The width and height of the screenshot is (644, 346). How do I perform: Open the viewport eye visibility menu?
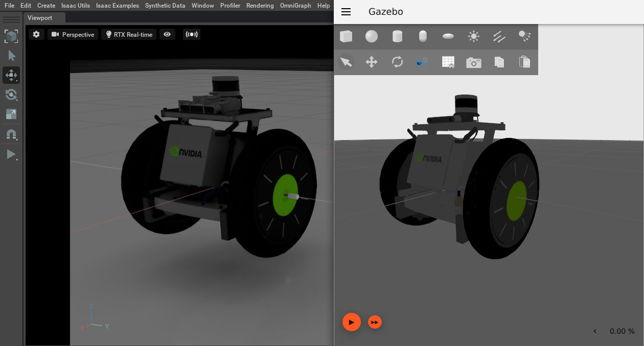point(167,34)
